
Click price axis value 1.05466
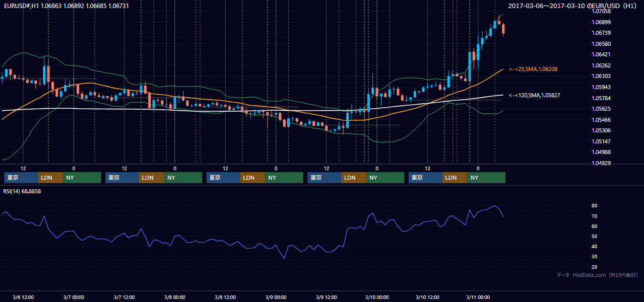(601, 120)
